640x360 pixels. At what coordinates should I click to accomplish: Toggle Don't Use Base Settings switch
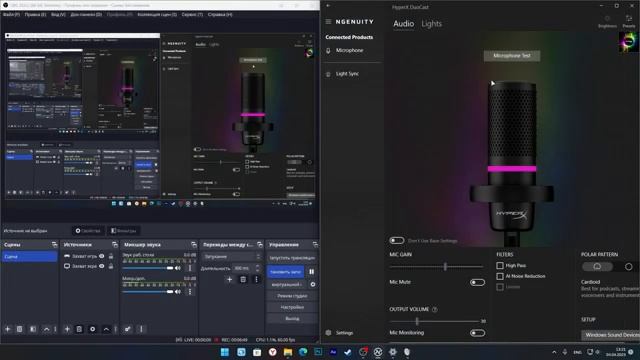(x=397, y=240)
